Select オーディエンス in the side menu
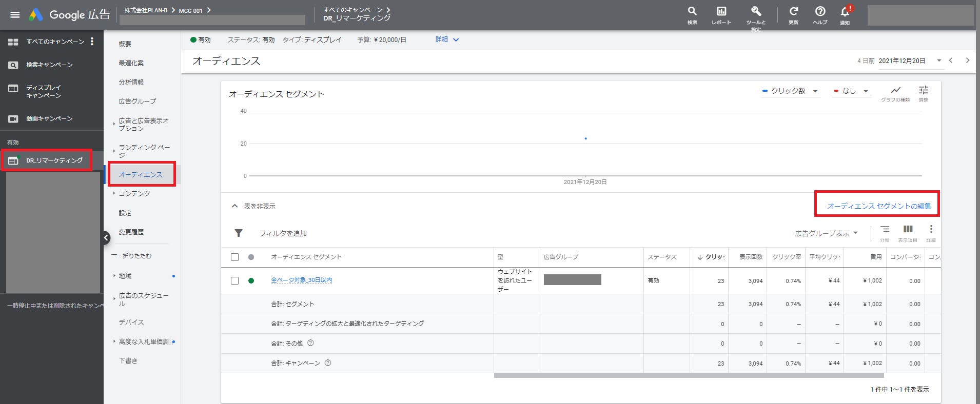The width and height of the screenshot is (980, 404). tap(141, 174)
